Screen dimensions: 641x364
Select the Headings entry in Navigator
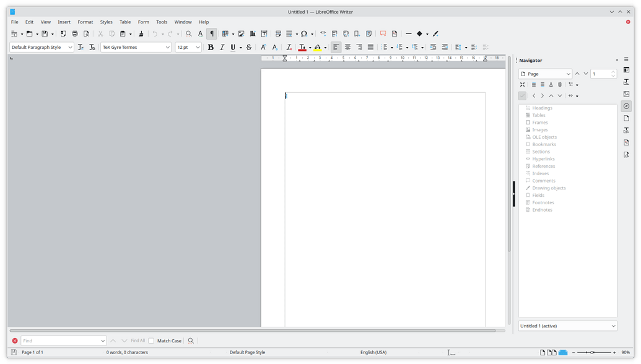(x=542, y=108)
